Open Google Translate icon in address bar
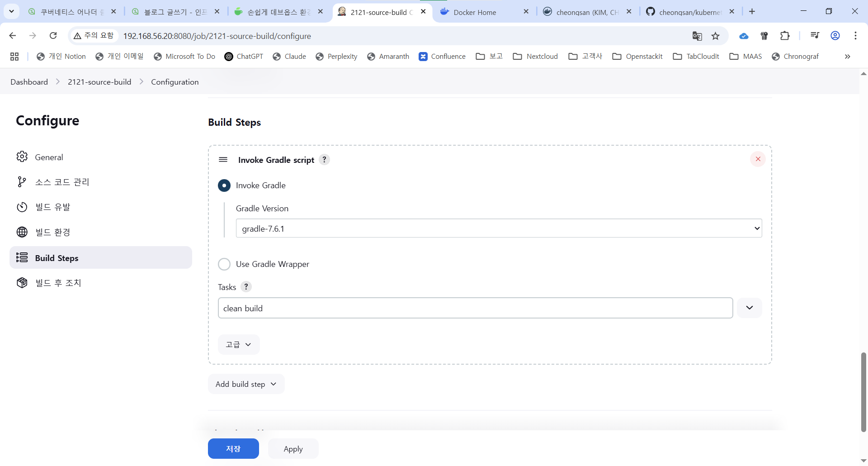Image resolution: width=868 pixels, height=466 pixels. click(697, 36)
